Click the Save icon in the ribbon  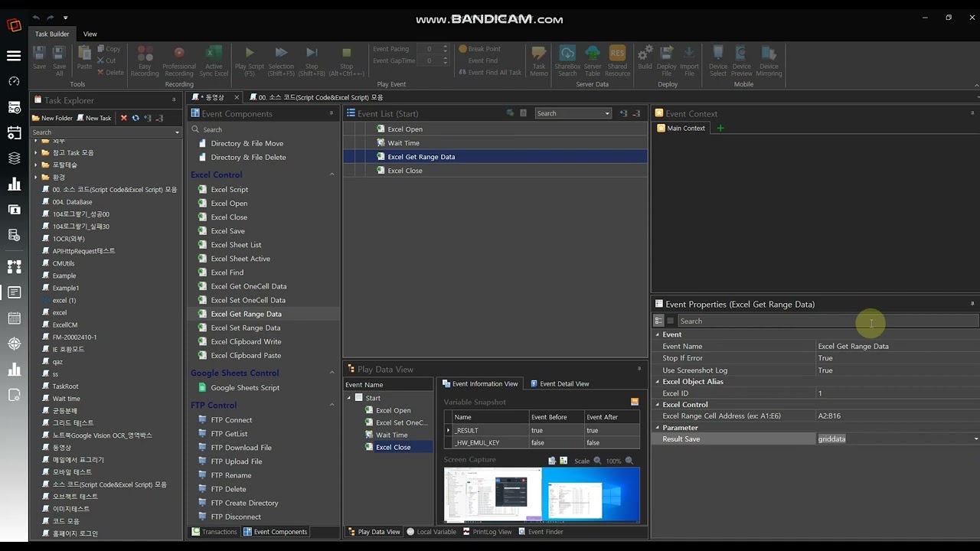[x=39, y=58]
